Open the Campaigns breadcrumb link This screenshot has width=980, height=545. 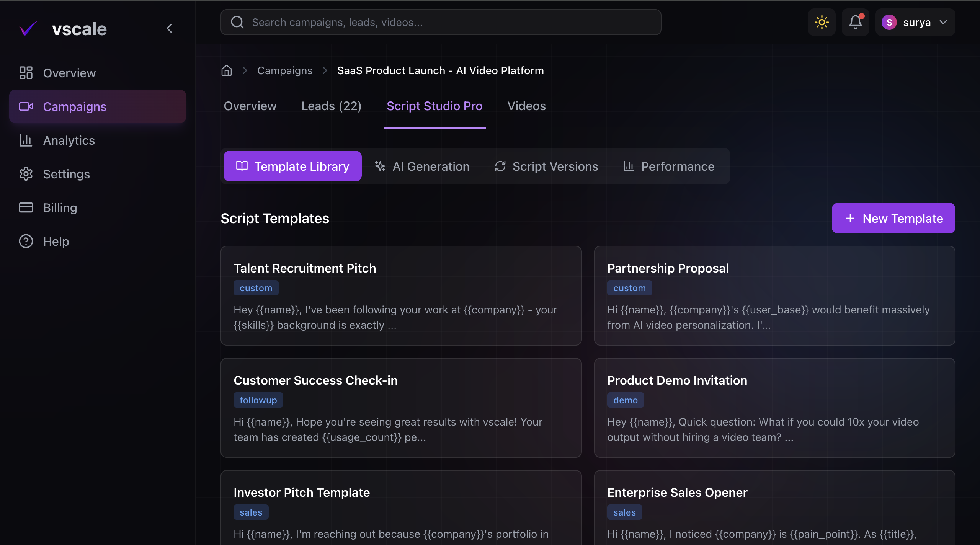coord(285,70)
